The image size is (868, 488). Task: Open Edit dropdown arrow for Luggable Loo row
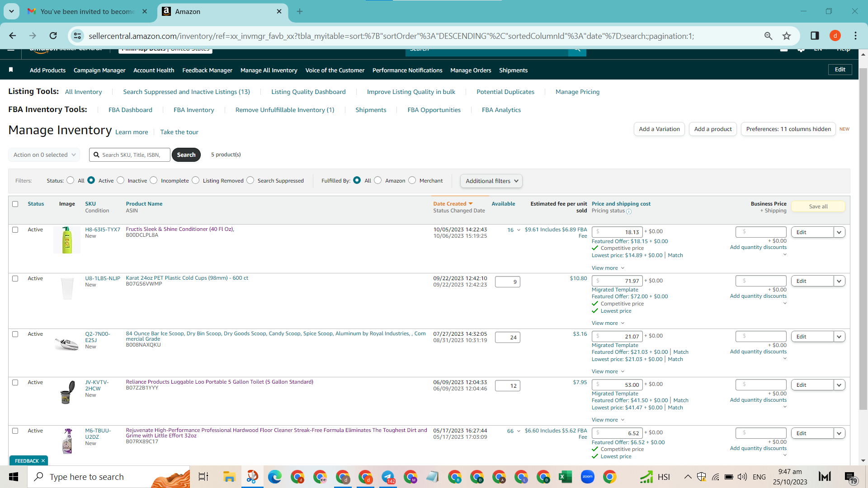pyautogui.click(x=840, y=385)
